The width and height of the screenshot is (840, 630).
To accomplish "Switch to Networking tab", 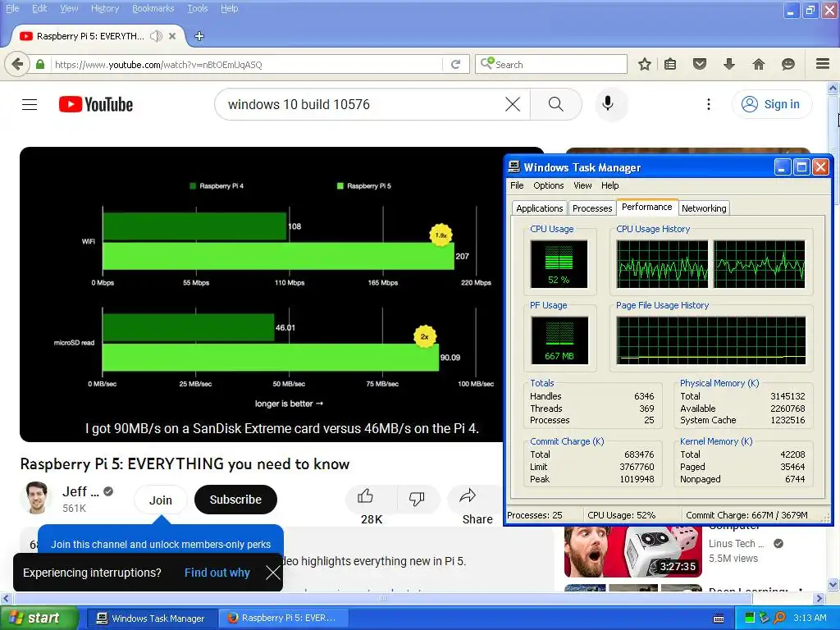I will pos(703,208).
